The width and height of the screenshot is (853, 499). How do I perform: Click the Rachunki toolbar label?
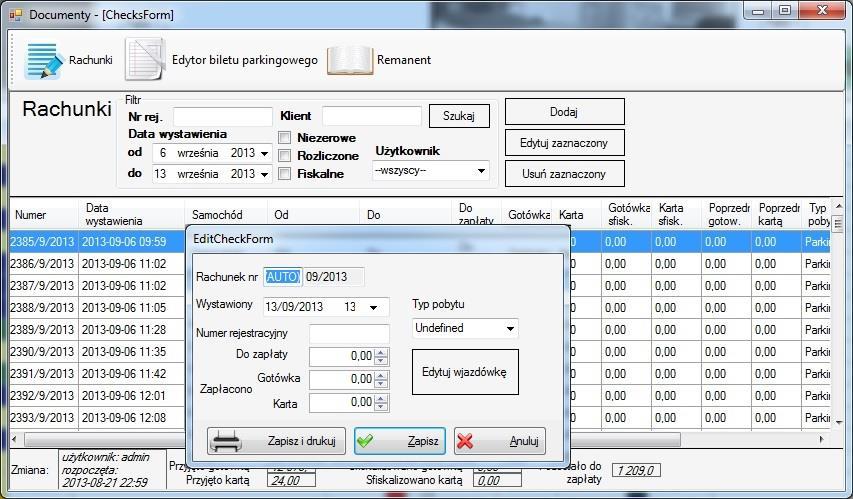[x=90, y=60]
